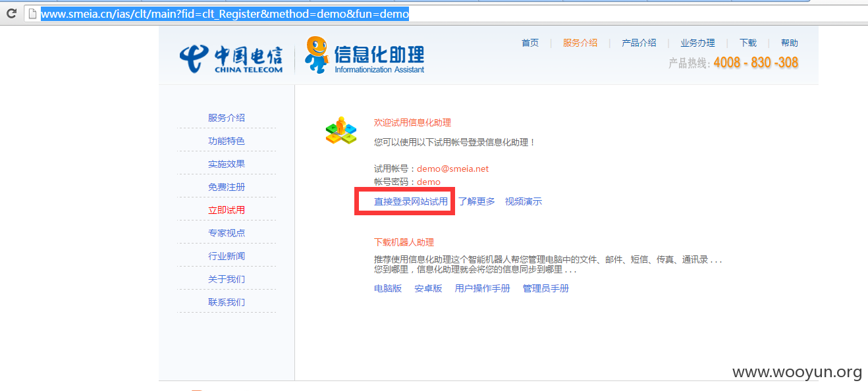Click the colorful puzzle icon beside welcome text
Viewport: 868px width, 391px height.
340,130
